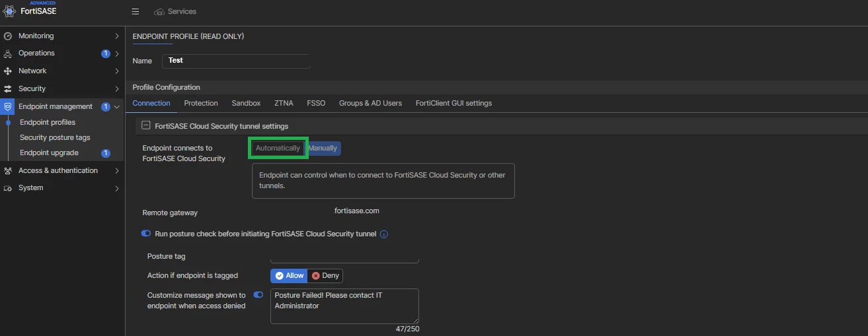
Task: Open Endpoint upgrade in sidebar
Action: (49, 152)
